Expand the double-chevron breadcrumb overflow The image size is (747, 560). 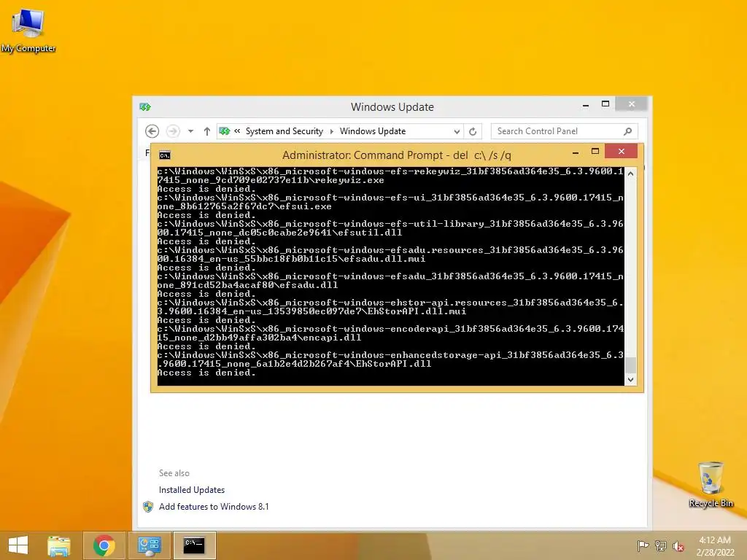coord(237,131)
